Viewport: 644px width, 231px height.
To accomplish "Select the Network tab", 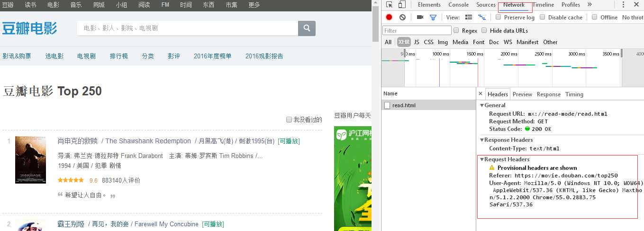I will [514, 5].
